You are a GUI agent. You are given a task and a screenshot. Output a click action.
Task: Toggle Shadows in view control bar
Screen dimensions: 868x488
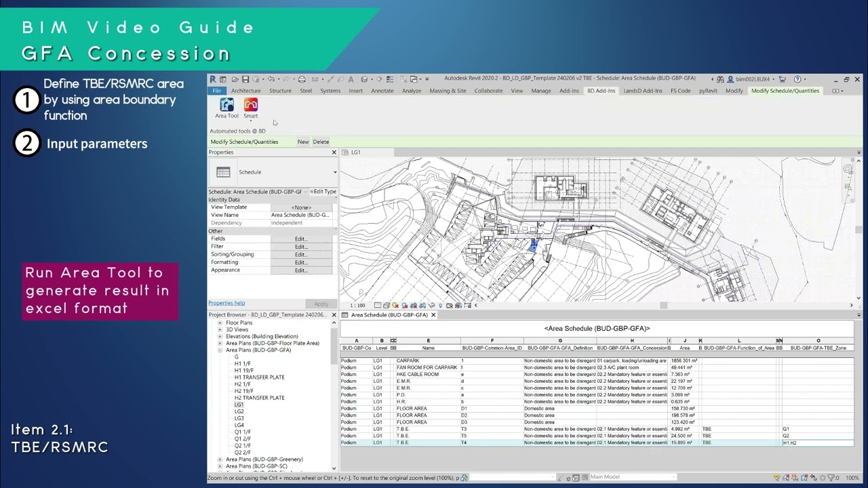[x=404, y=306]
